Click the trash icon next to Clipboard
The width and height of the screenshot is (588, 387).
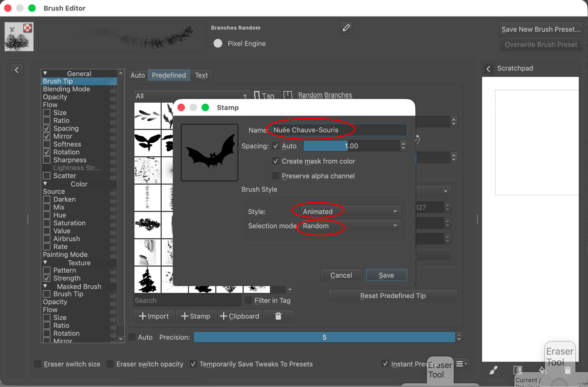coord(278,316)
